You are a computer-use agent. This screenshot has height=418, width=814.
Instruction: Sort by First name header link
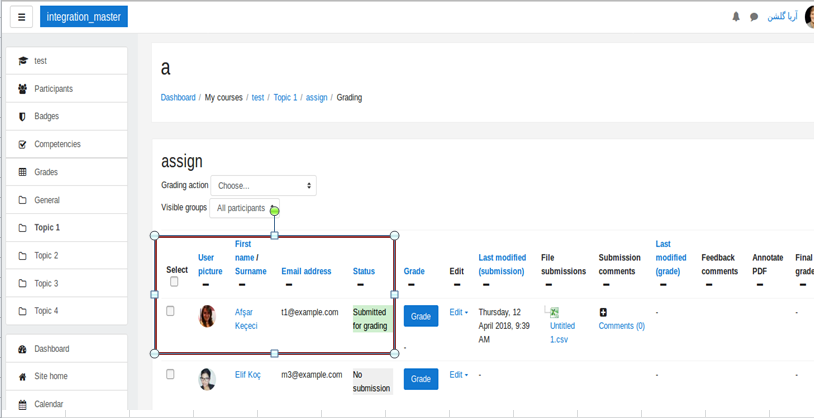[x=245, y=251]
